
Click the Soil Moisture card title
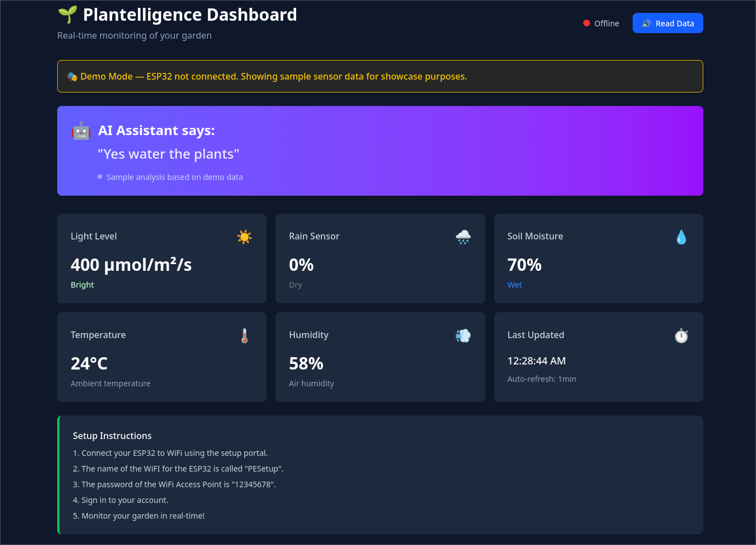pyautogui.click(x=535, y=236)
